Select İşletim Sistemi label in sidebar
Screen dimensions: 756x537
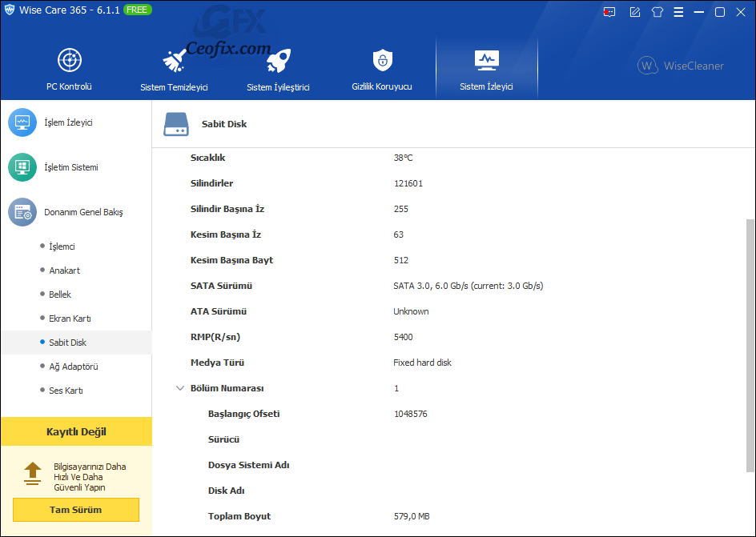[x=71, y=167]
